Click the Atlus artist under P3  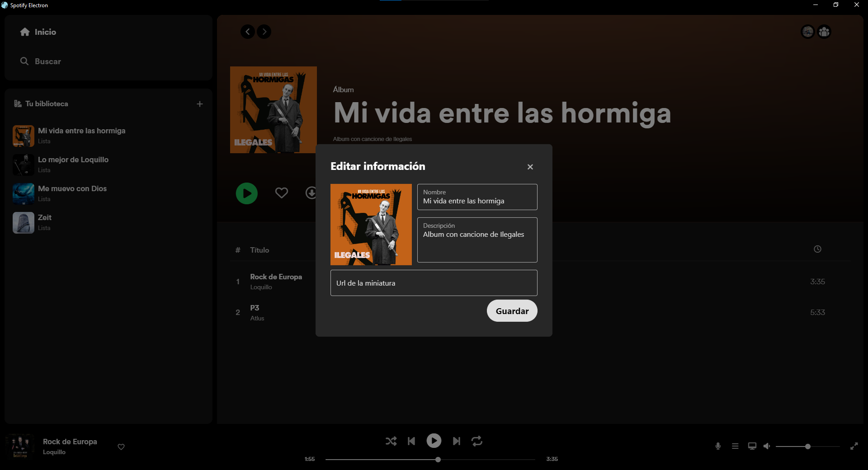[257, 318]
